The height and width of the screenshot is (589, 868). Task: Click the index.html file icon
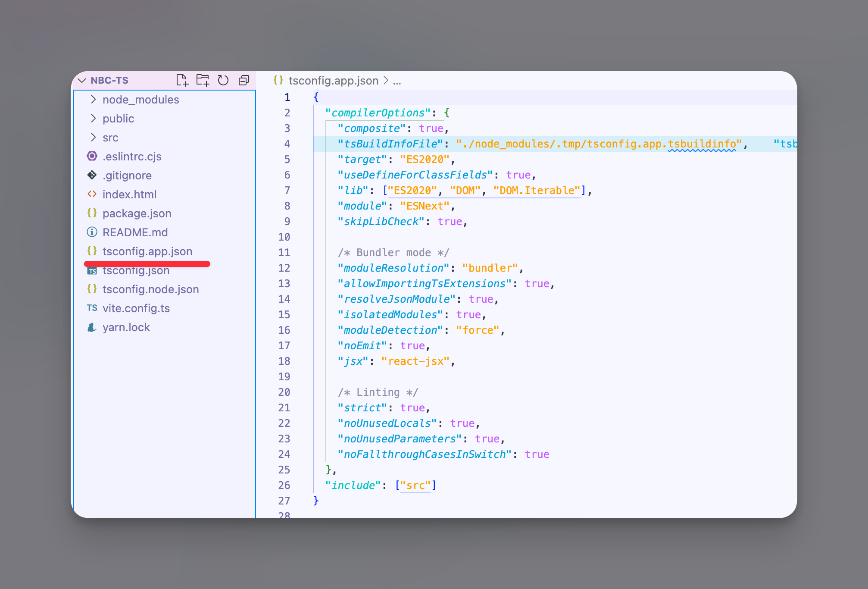point(92,194)
